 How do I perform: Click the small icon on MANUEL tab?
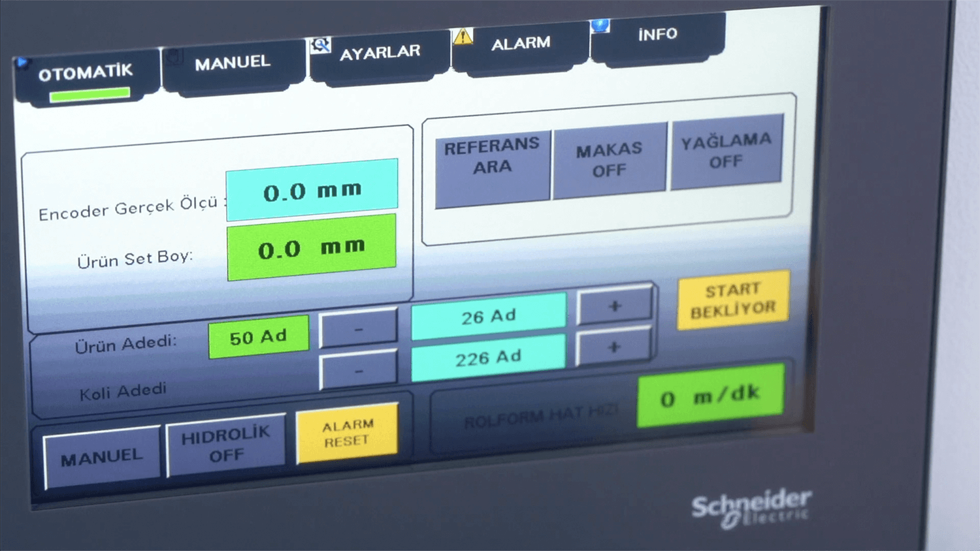pyautogui.click(x=174, y=57)
